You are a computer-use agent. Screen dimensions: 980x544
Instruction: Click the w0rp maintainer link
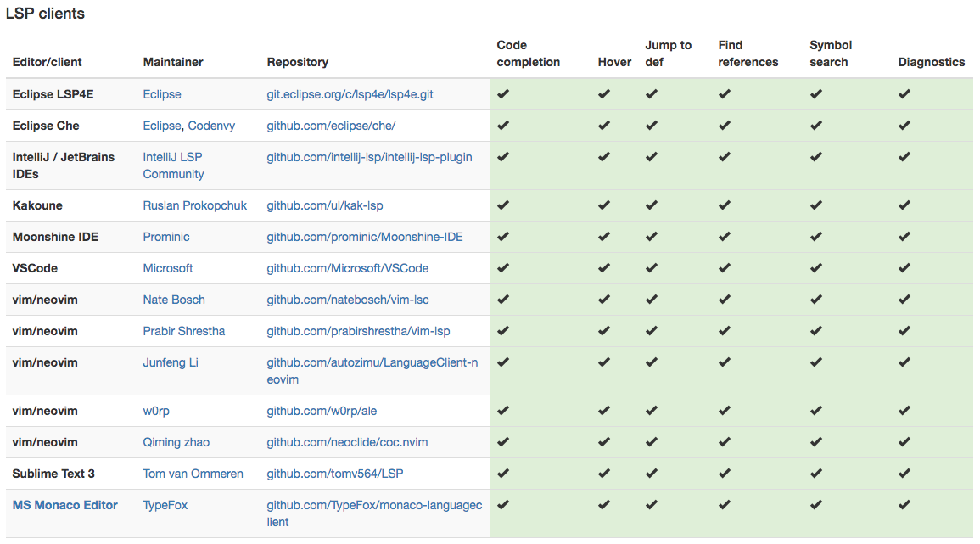(x=156, y=411)
